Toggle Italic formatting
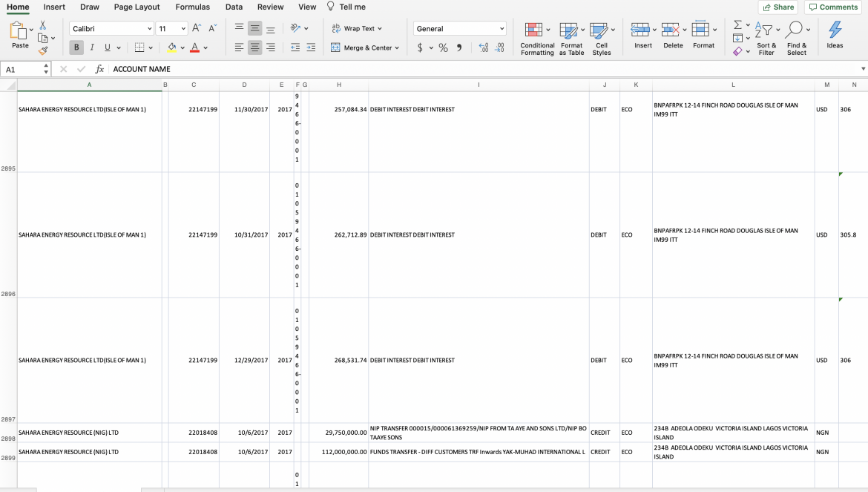Screen dimensions: 868x492 click(x=92, y=47)
